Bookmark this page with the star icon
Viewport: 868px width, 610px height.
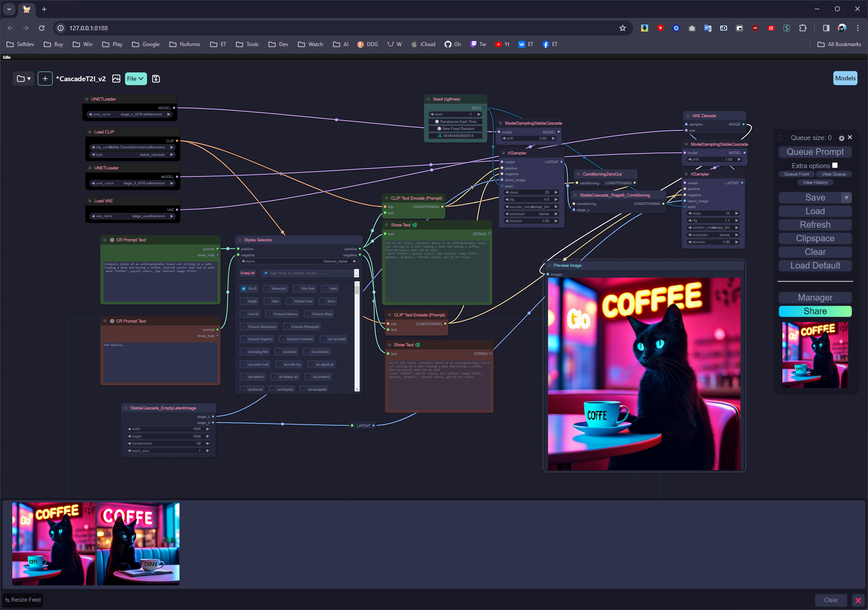(622, 28)
